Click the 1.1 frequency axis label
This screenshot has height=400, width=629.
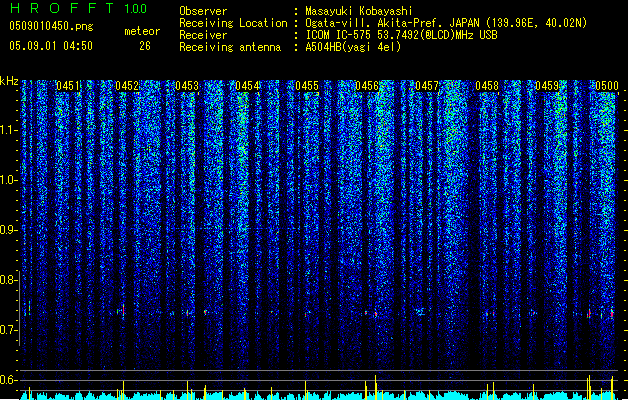(8, 130)
